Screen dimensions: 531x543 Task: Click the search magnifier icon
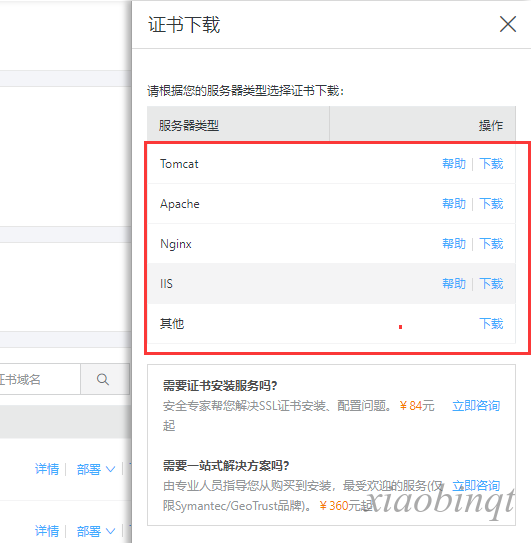pyautogui.click(x=103, y=379)
